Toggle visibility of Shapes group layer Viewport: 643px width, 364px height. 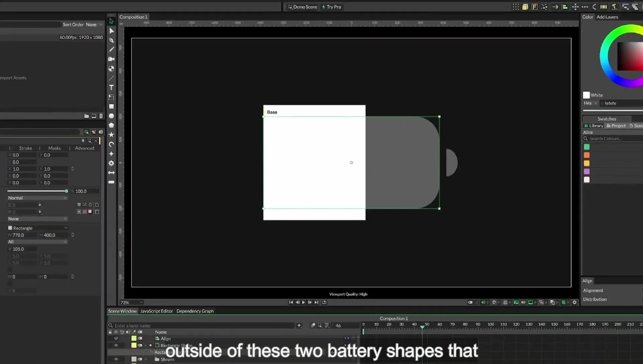point(116,359)
